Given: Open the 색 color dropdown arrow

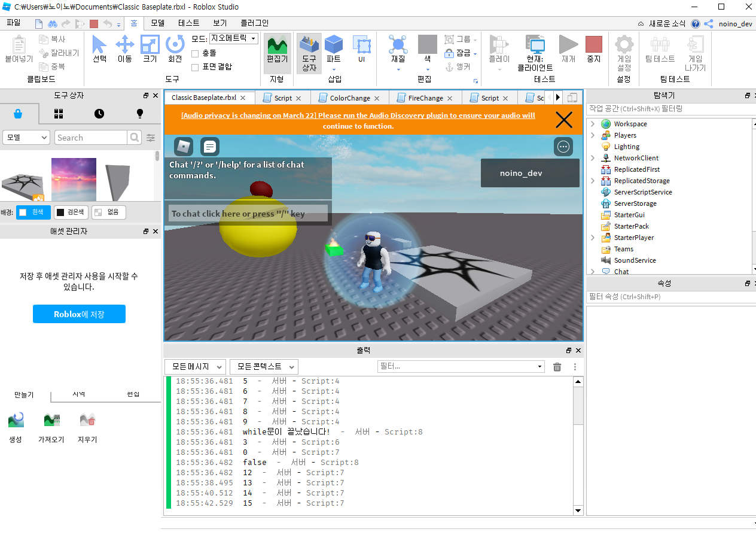Looking at the screenshot, I should point(428,69).
